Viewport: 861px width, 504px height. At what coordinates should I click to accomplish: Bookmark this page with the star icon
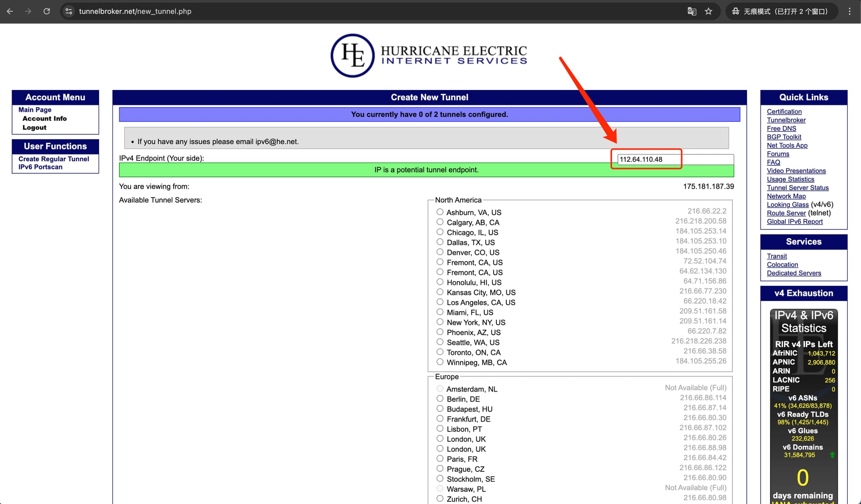(709, 11)
